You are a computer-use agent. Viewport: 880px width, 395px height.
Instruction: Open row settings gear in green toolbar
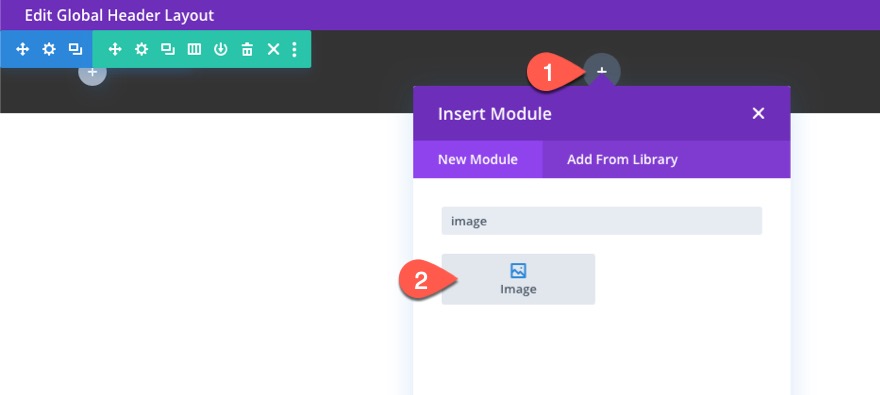click(141, 49)
